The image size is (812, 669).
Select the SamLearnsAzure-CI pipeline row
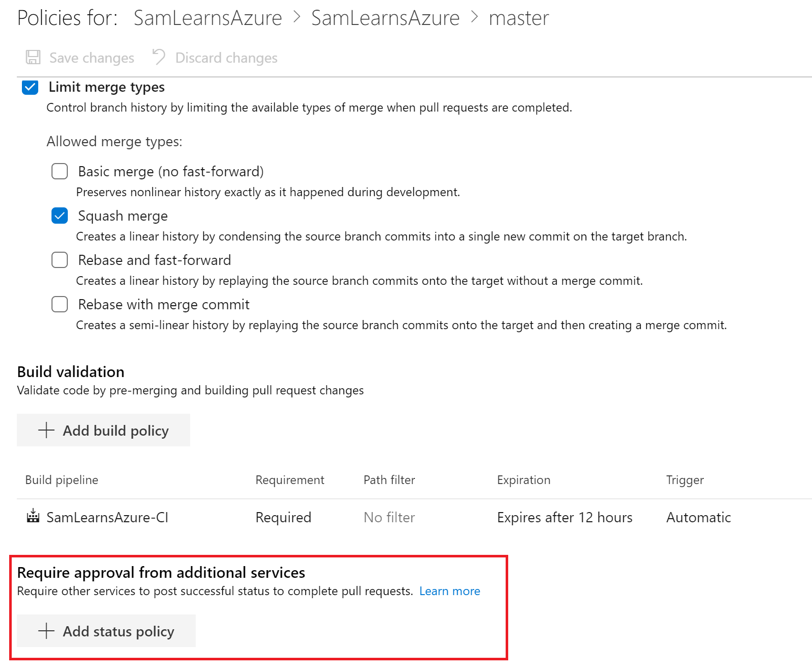pos(107,517)
